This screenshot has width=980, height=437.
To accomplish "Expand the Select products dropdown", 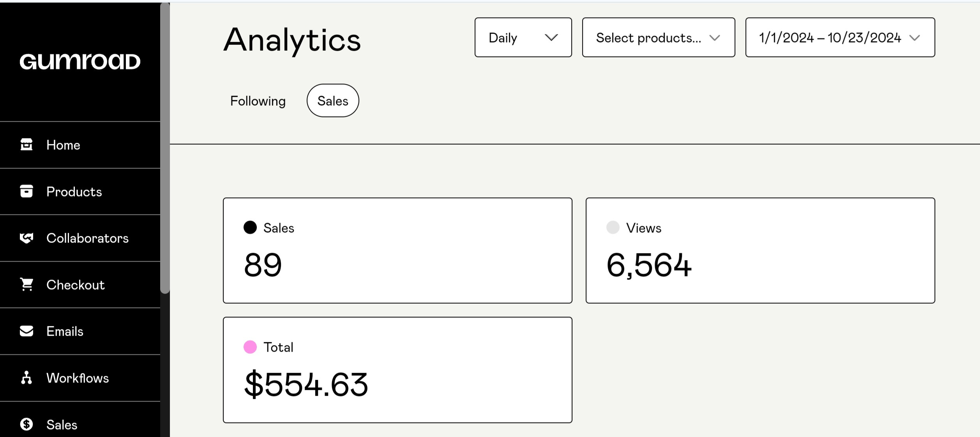I will tap(659, 37).
